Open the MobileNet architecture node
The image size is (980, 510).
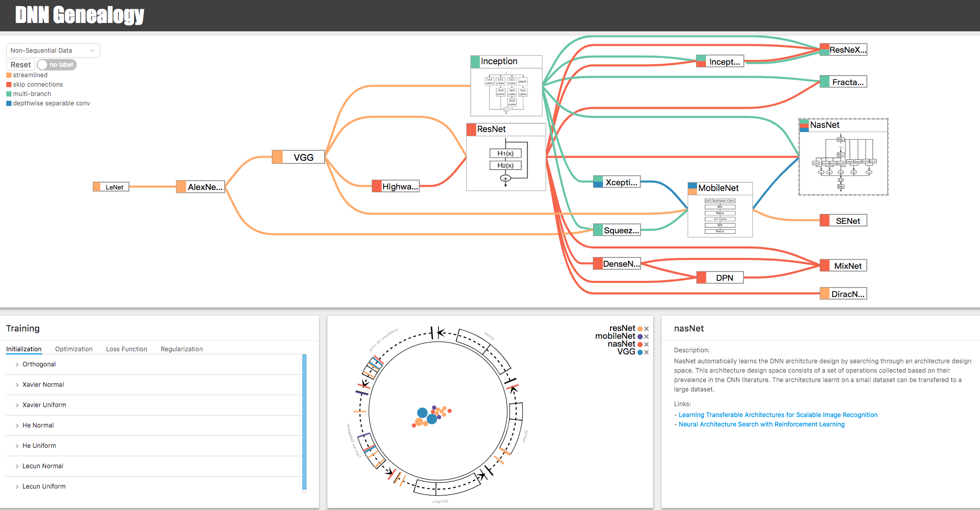[720, 209]
